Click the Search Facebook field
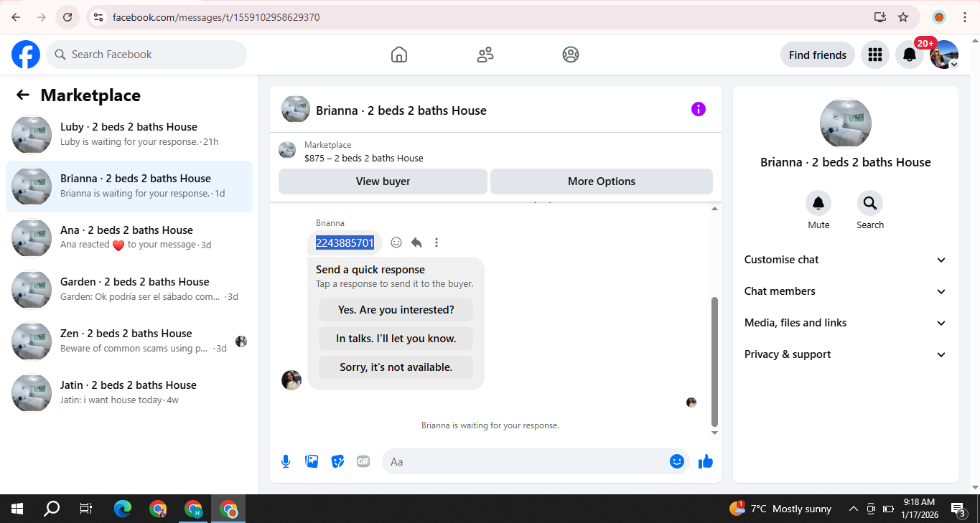Image resolution: width=980 pixels, height=523 pixels. pos(146,55)
